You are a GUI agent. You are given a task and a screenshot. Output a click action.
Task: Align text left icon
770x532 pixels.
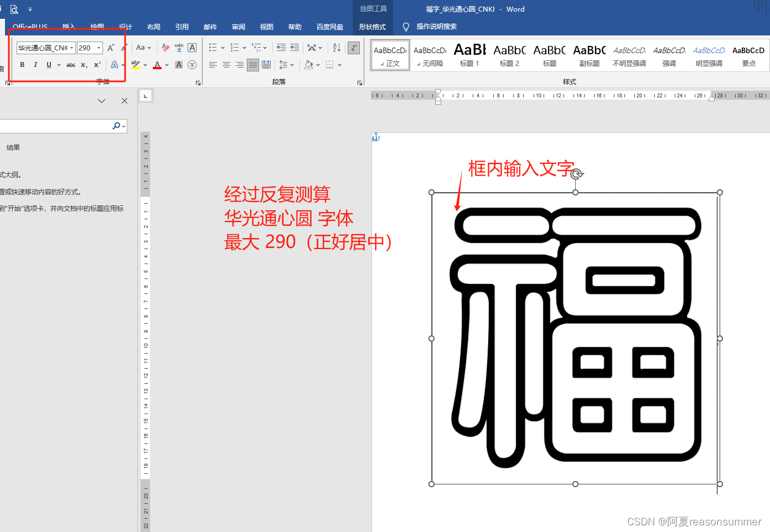click(213, 65)
